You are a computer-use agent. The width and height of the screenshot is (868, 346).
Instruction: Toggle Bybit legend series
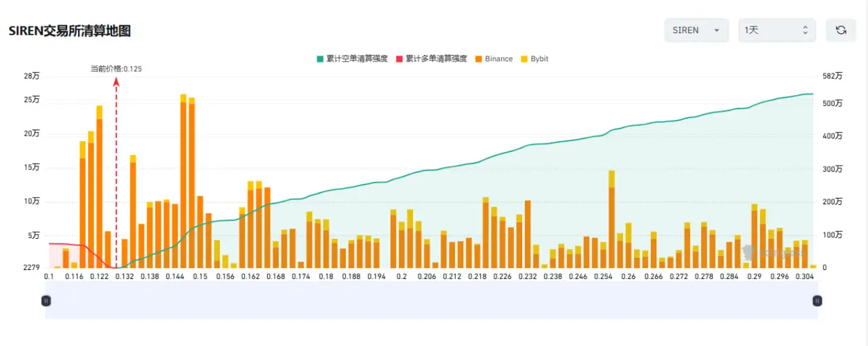tap(534, 59)
